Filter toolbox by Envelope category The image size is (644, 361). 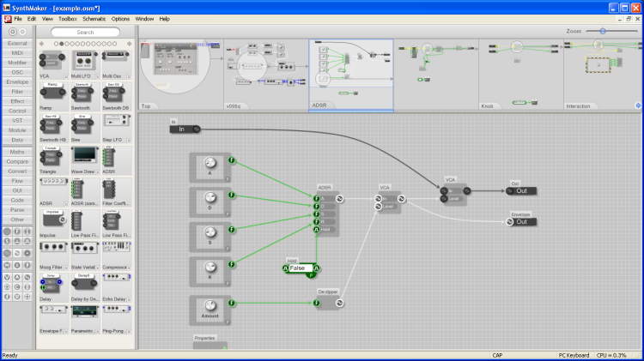tap(17, 82)
